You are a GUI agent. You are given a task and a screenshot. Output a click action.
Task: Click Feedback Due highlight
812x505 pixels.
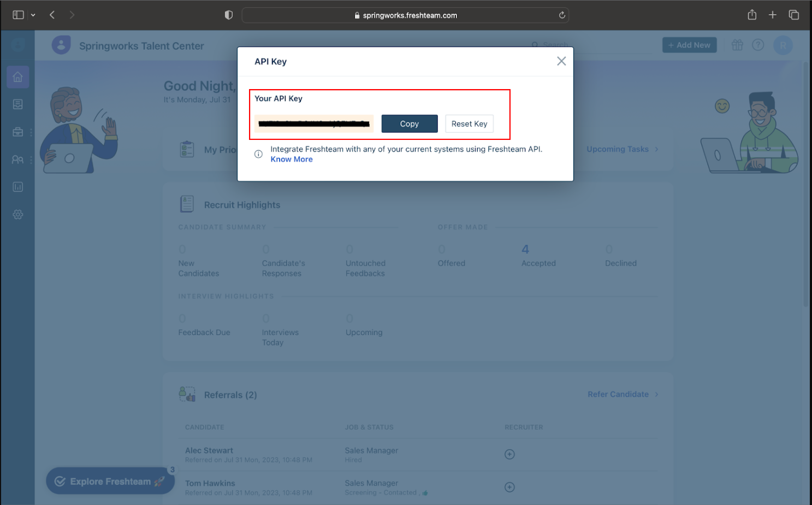[204, 332]
